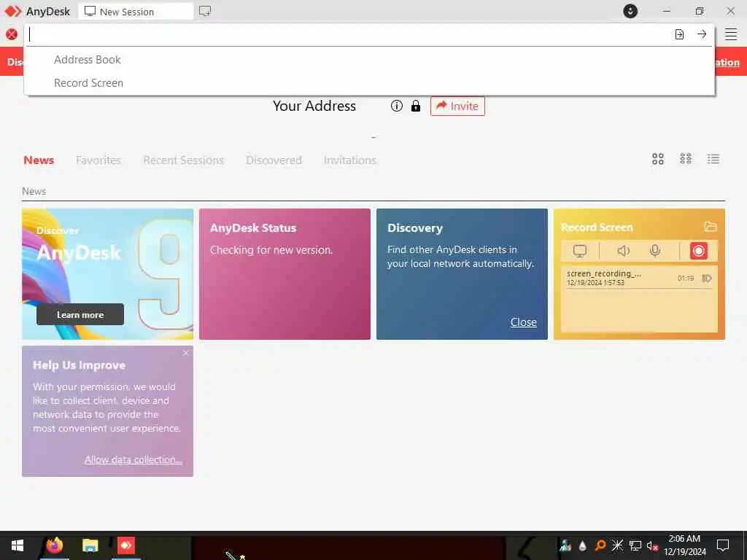The image size is (747, 560).
Task: Click inside the remote address input field
Action: tap(348, 34)
